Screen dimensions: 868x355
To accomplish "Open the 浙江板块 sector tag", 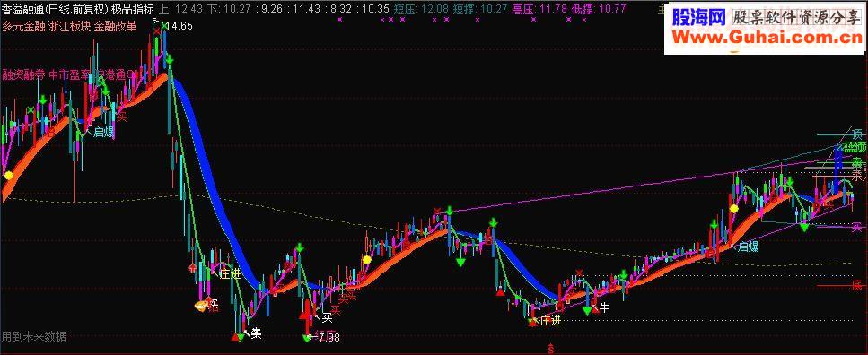I will [69, 28].
